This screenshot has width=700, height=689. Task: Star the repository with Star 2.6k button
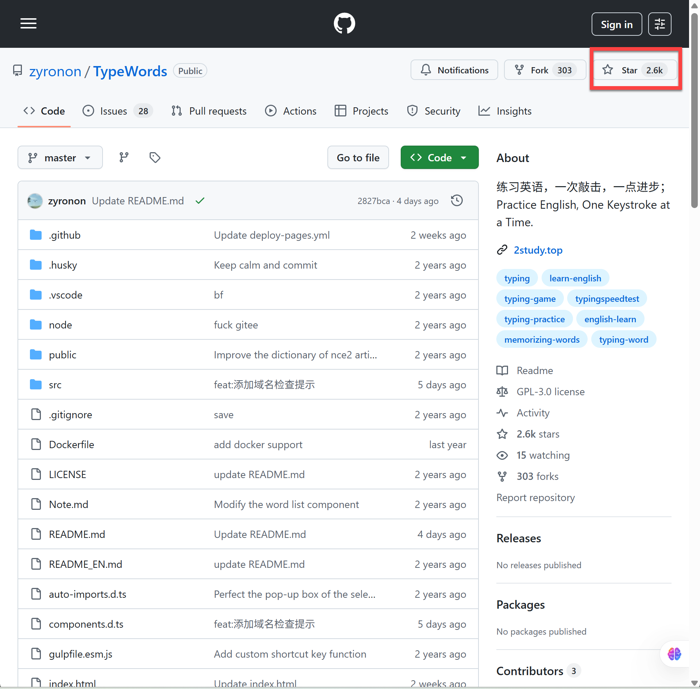635,70
